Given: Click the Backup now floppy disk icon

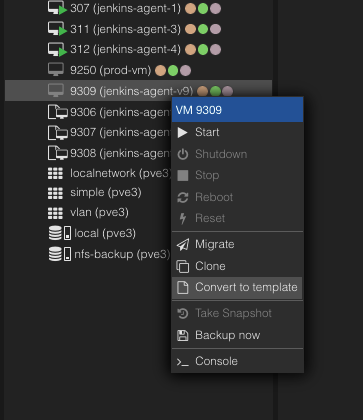Looking at the screenshot, I should tap(183, 335).
